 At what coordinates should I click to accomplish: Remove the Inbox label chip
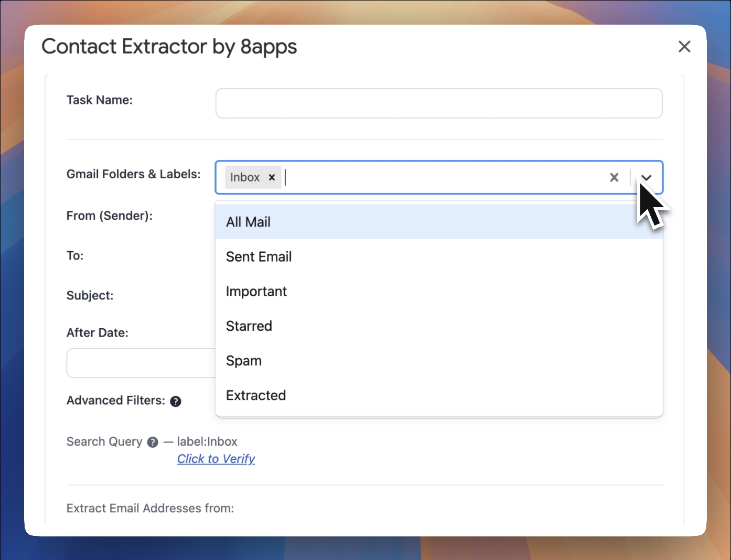click(272, 177)
